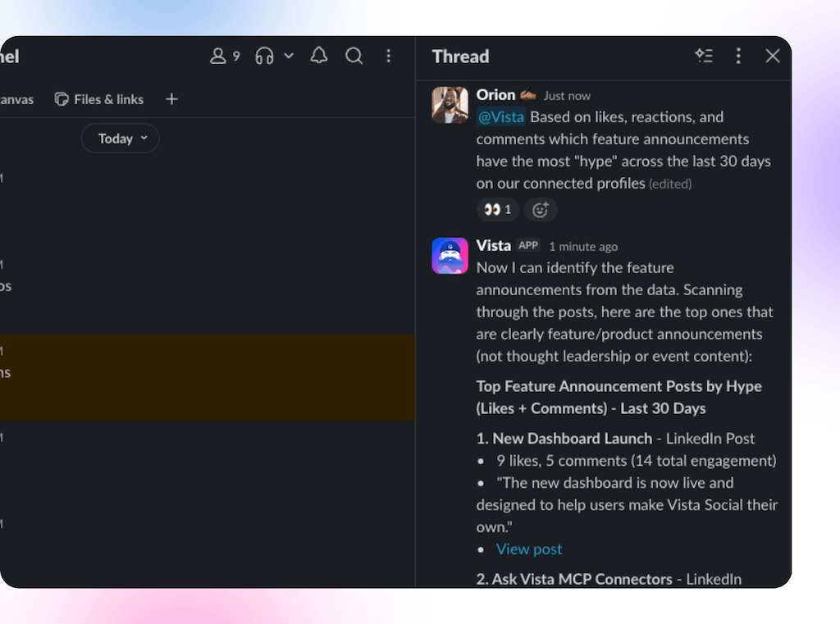Expand the huddle options chevron
This screenshot has width=840, height=624.
289,56
